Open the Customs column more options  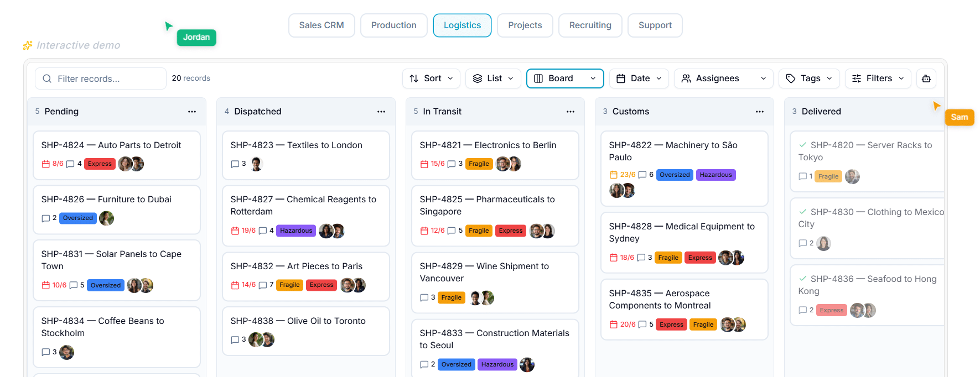pyautogui.click(x=760, y=112)
